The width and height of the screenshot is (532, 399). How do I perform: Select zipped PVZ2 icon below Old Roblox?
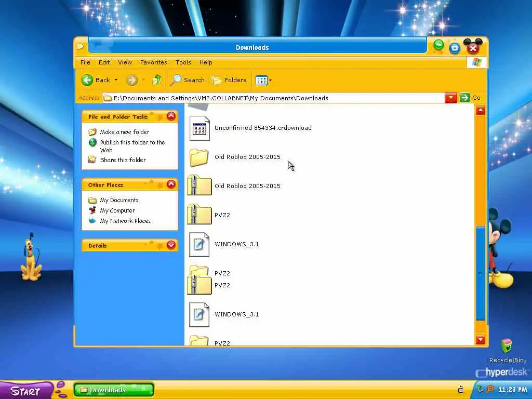(x=199, y=215)
